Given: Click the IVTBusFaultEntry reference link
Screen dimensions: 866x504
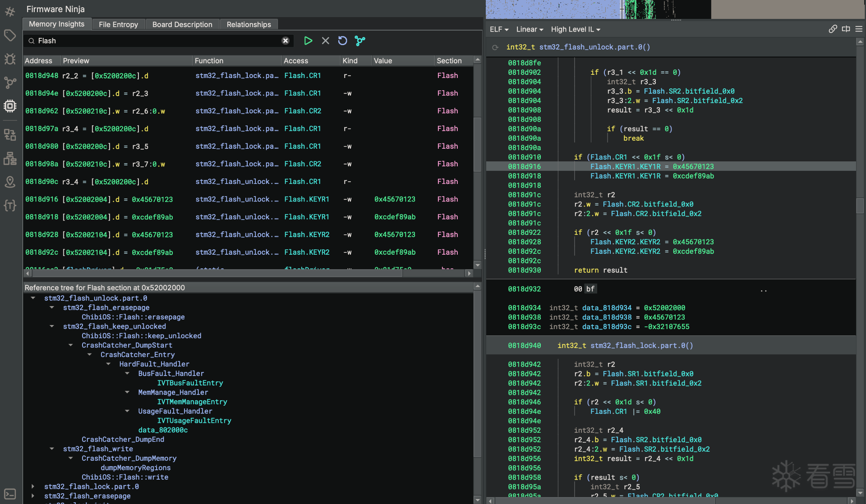Looking at the screenshot, I should click(x=190, y=383).
